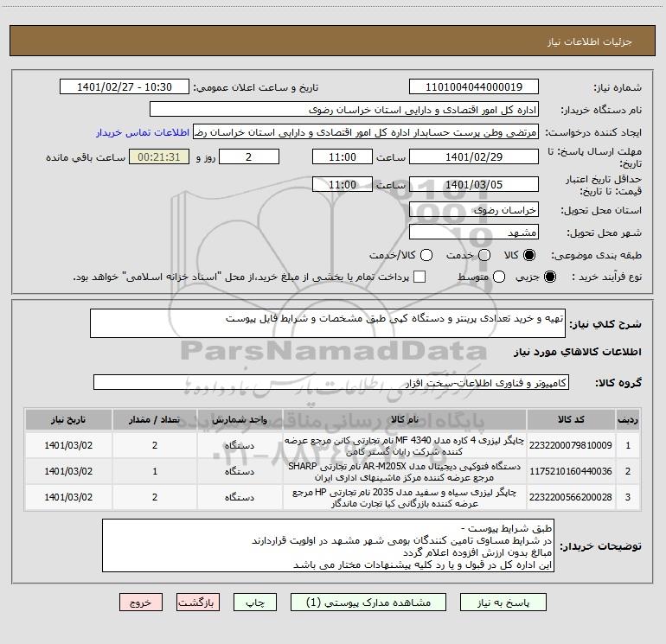Click the need date 1401/03/02 in row 1
The width and height of the screenshot is (666, 644).
[68, 445]
